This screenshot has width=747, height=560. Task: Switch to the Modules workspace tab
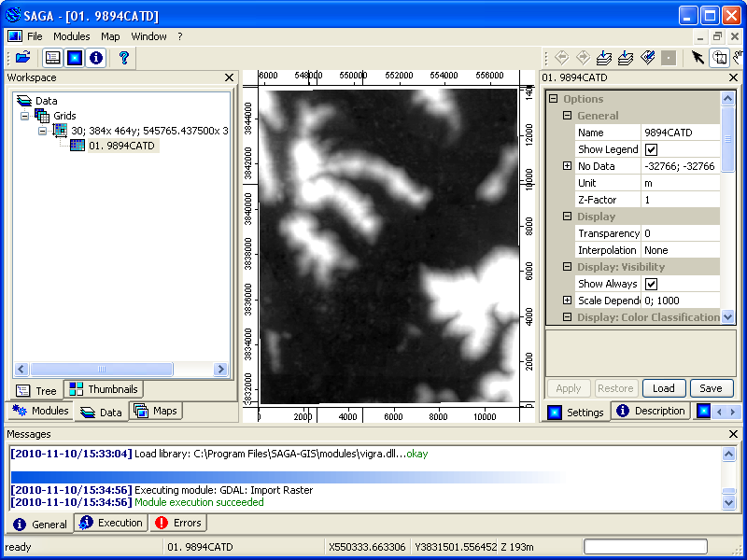[40, 411]
